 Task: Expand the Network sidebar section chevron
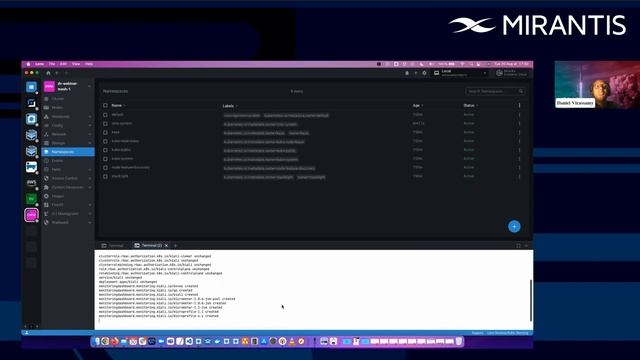coord(90,134)
